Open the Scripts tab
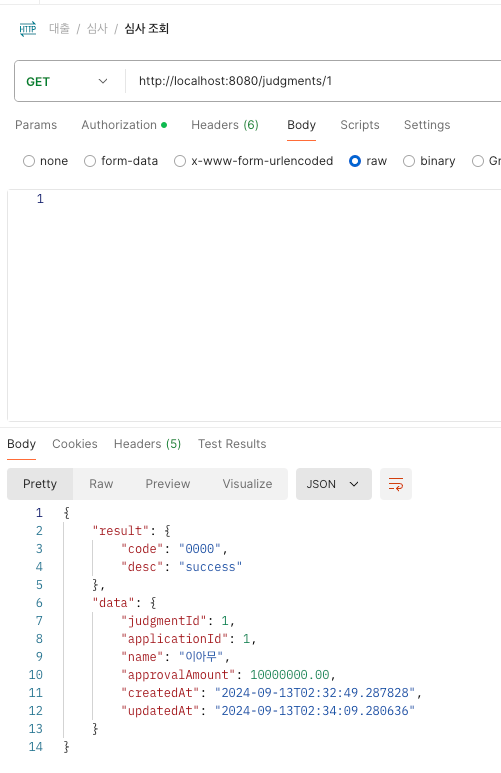This screenshot has width=501, height=773. point(360,125)
